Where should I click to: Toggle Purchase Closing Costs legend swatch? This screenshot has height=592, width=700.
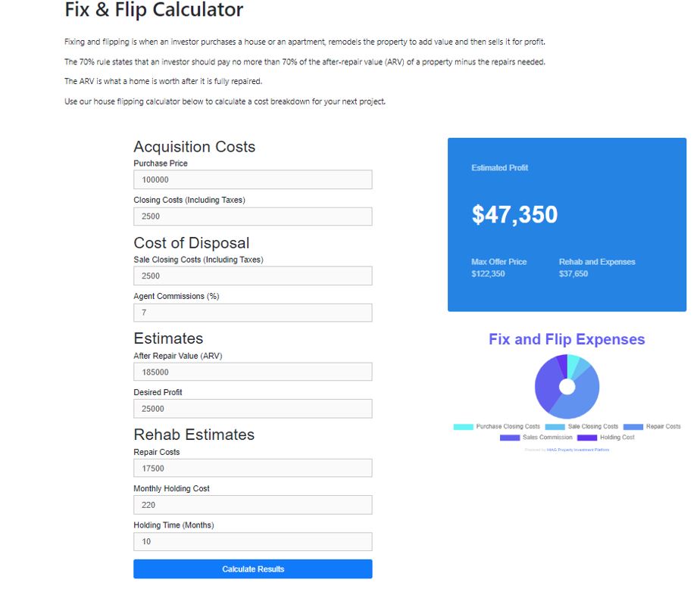point(463,427)
